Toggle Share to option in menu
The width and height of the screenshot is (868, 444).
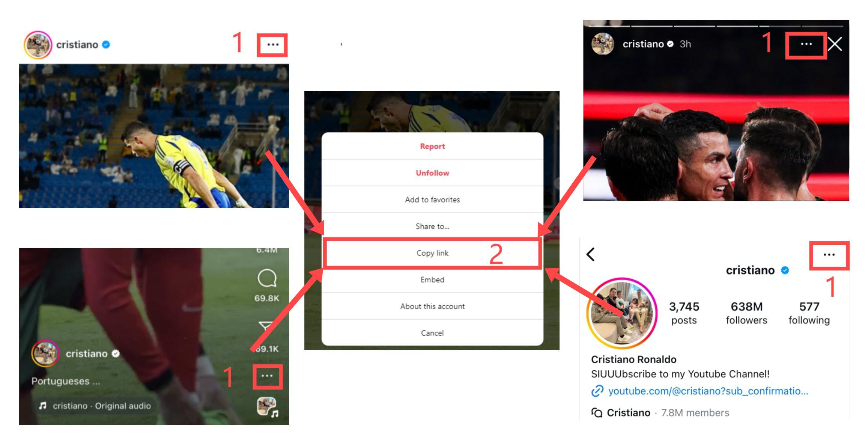click(432, 227)
